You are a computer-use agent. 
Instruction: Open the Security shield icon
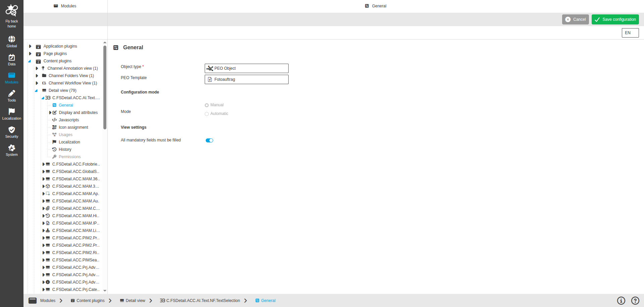point(12,130)
